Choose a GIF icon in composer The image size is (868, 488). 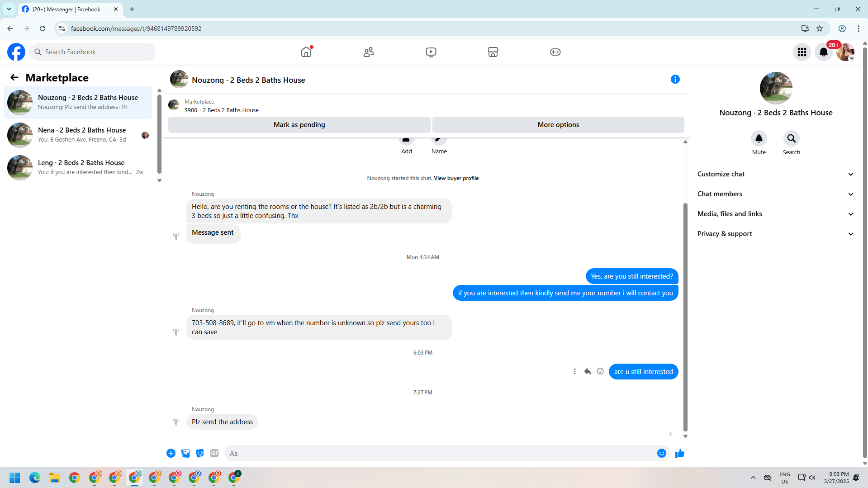(x=214, y=453)
